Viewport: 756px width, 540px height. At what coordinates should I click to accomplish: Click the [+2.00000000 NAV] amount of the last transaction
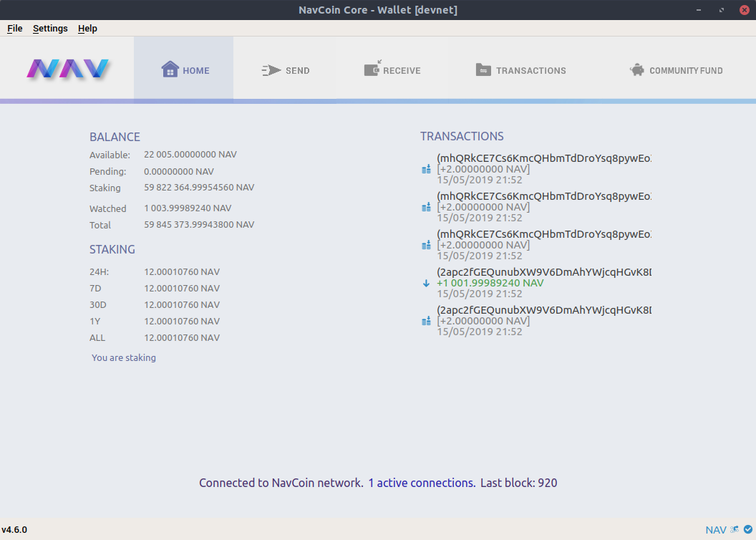coord(483,321)
